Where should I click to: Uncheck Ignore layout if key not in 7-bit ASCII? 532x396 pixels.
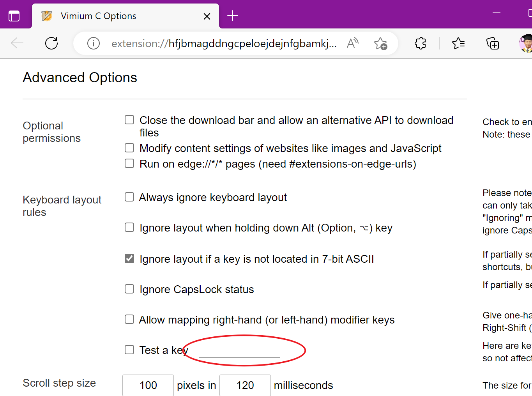pyautogui.click(x=129, y=258)
